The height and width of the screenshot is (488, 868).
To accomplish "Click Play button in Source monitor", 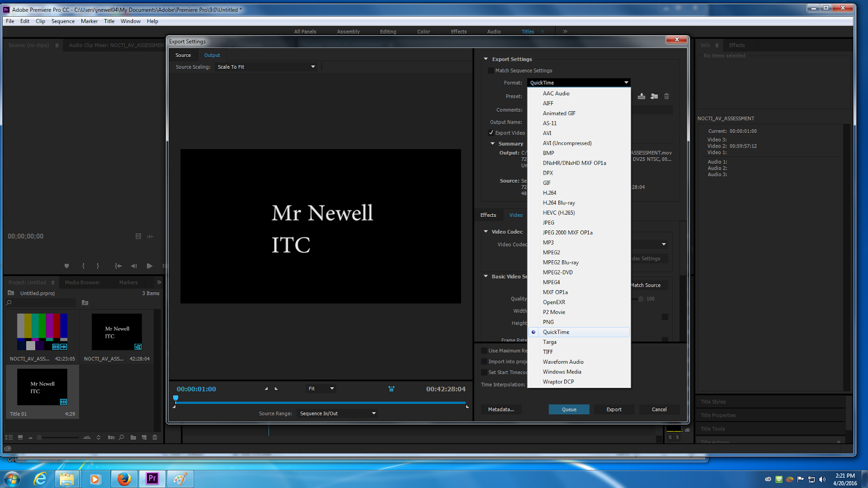I will 150,266.
